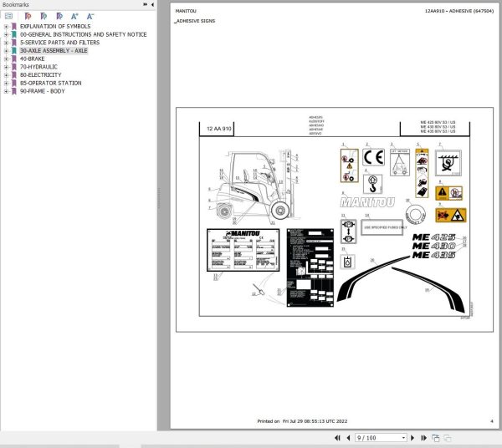This screenshot has height=448, width=502.
Task: Click the outlined MANITOU logo decal
Action: 367,202
